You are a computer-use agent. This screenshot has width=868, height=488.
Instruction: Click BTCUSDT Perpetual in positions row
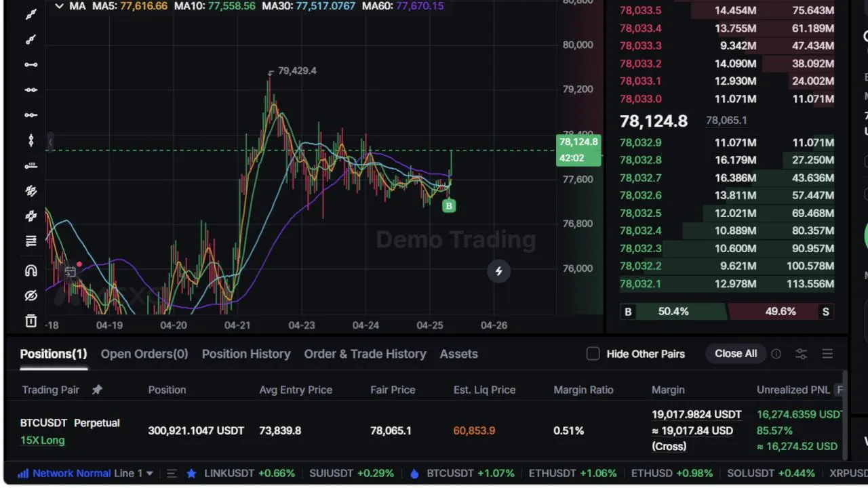70,423
